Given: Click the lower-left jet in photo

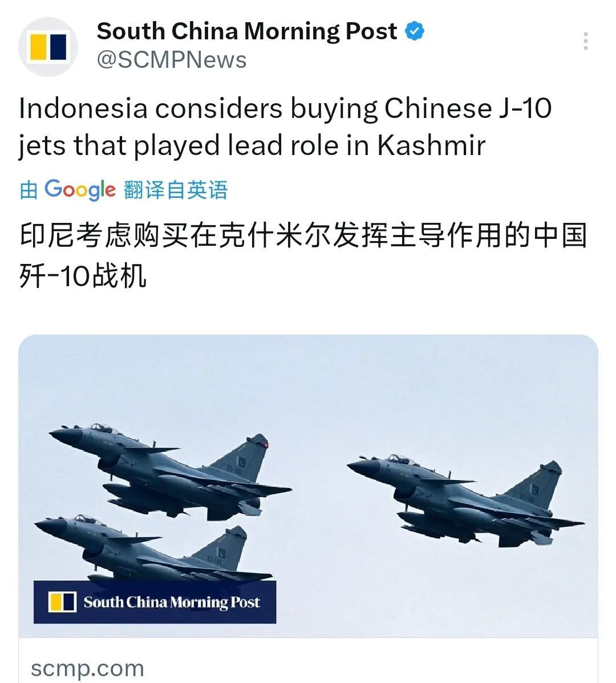Looking at the screenshot, I should click(152, 549).
